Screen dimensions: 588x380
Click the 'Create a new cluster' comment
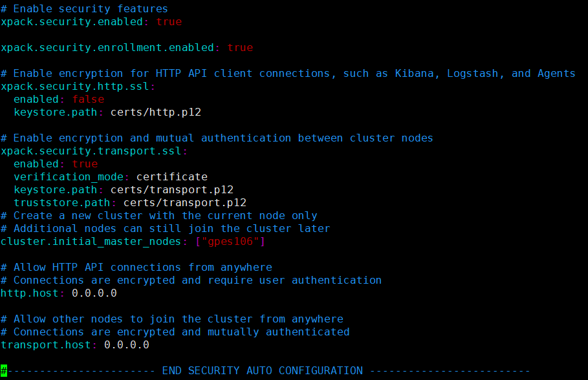coord(159,215)
